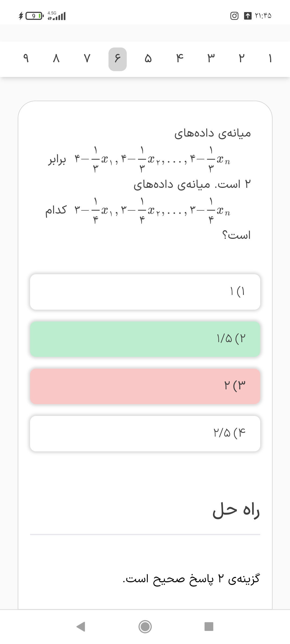Go to question ۱ tab
The width and height of the screenshot is (290, 644).
tap(270, 58)
